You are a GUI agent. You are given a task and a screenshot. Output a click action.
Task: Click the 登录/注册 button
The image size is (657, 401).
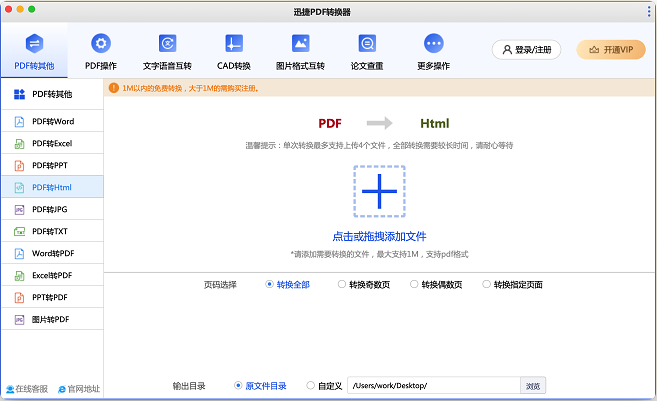526,50
